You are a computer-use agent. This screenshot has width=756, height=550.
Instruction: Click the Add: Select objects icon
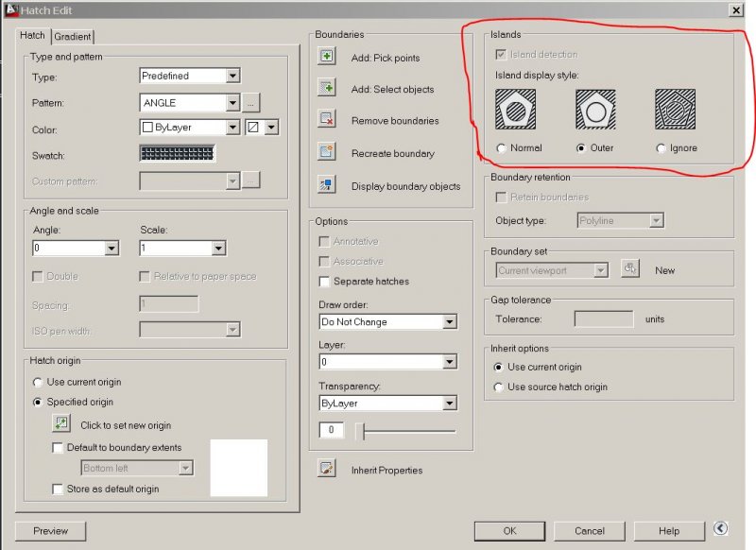(326, 88)
